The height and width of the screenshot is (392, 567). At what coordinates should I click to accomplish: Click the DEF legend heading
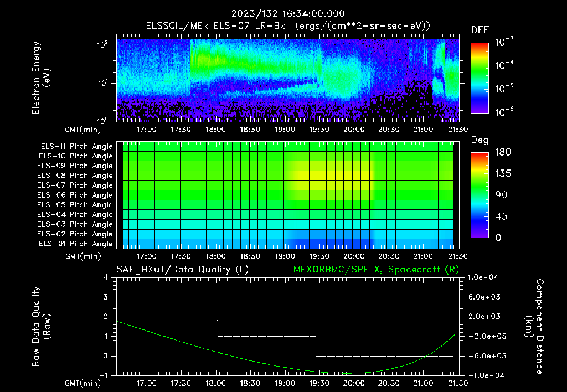[480, 30]
